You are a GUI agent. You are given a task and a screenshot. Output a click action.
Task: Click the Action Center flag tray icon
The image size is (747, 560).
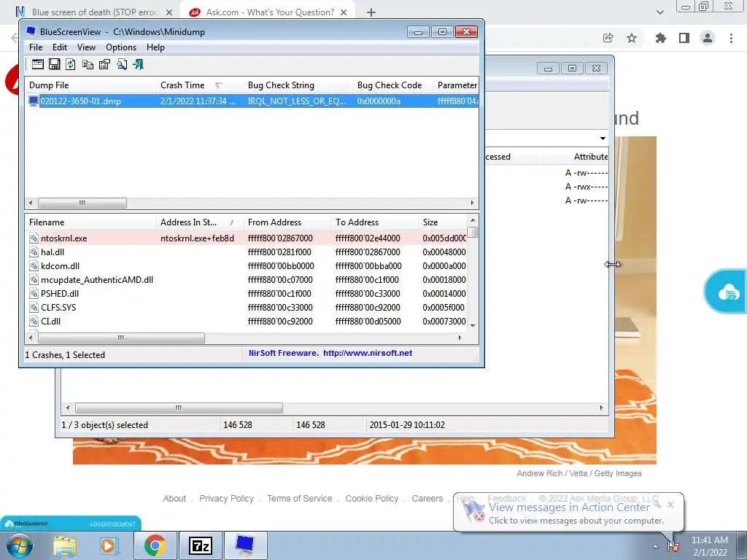(673, 546)
